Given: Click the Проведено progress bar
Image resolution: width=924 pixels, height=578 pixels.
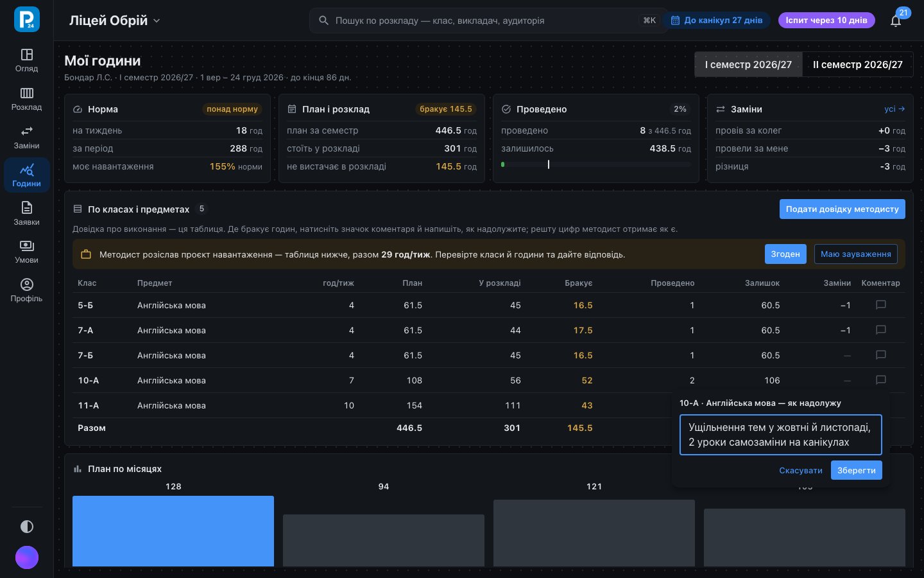Looking at the screenshot, I should point(596,164).
